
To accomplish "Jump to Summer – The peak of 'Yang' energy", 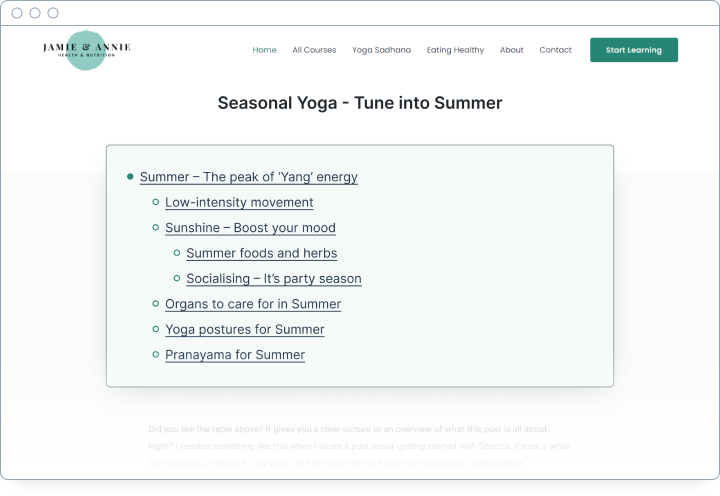I will coord(248,177).
